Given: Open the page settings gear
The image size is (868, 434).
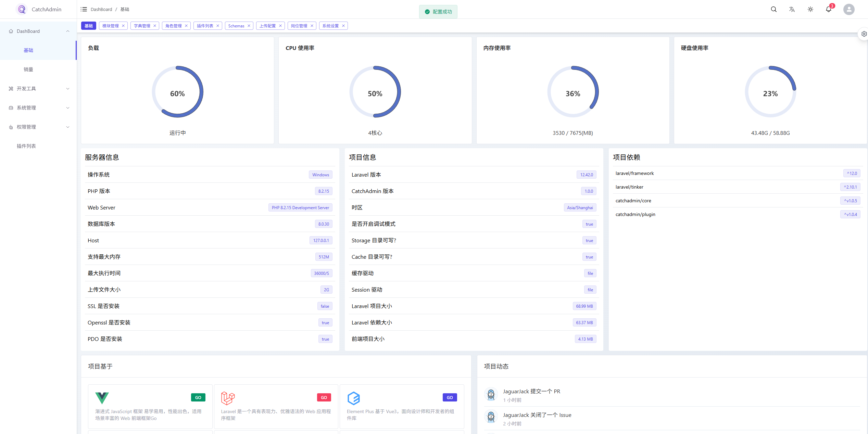Looking at the screenshot, I should (864, 34).
